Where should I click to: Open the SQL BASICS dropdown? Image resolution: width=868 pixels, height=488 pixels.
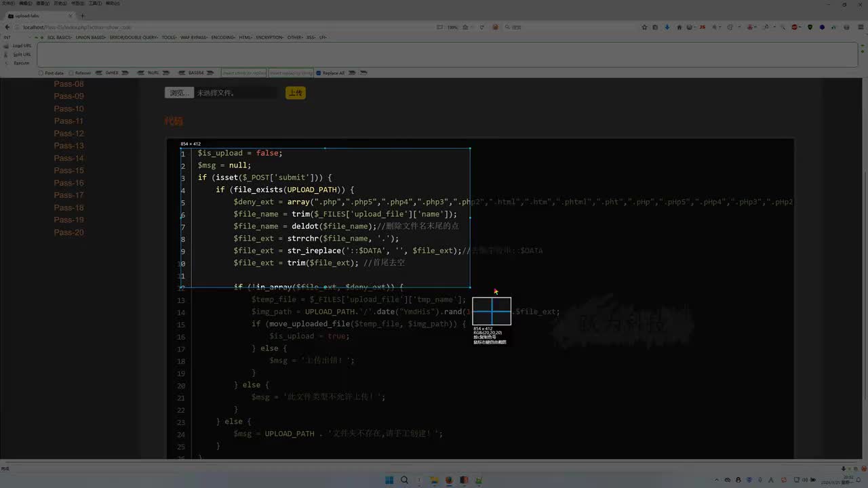(60, 37)
